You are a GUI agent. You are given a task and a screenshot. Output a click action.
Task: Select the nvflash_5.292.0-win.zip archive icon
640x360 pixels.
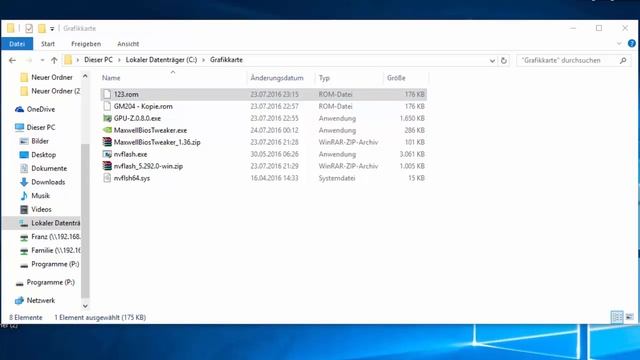point(107,166)
